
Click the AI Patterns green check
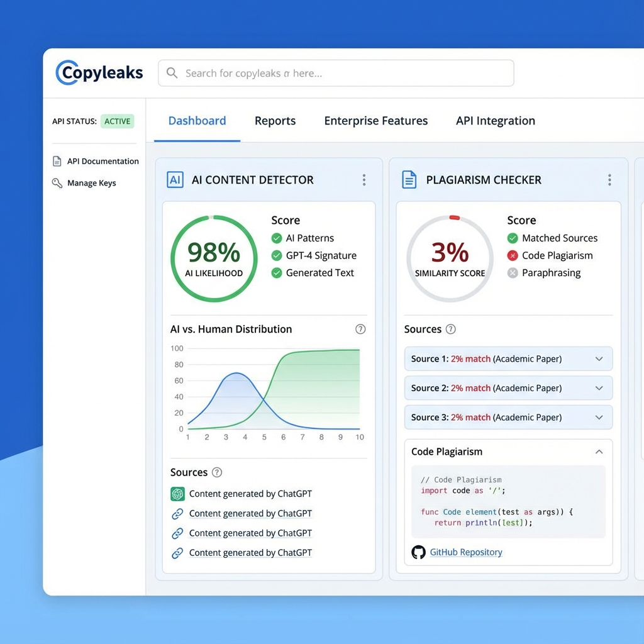tap(277, 238)
